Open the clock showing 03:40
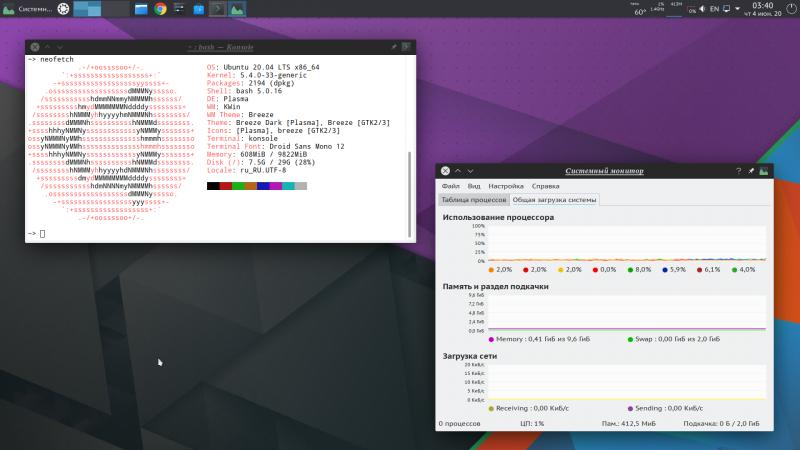The width and height of the screenshot is (800, 450). click(763, 9)
